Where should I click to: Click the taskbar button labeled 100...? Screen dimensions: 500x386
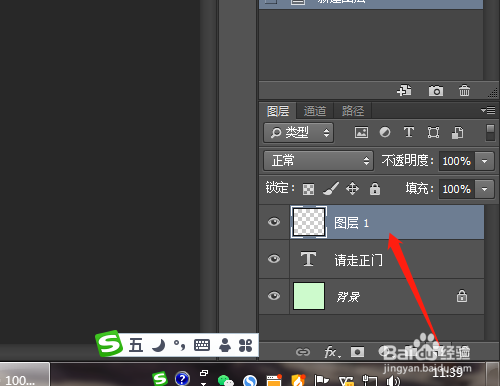[x=24, y=375]
